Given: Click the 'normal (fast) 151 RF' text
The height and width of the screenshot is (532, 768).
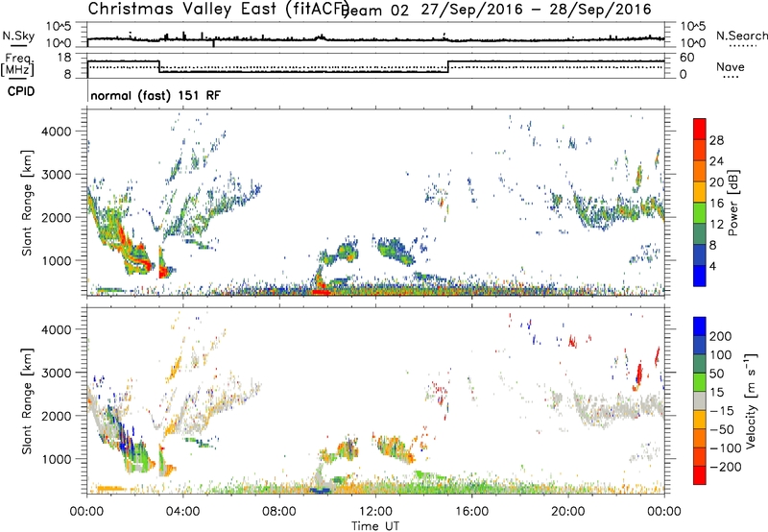Looking at the screenshot, I should tap(156, 95).
